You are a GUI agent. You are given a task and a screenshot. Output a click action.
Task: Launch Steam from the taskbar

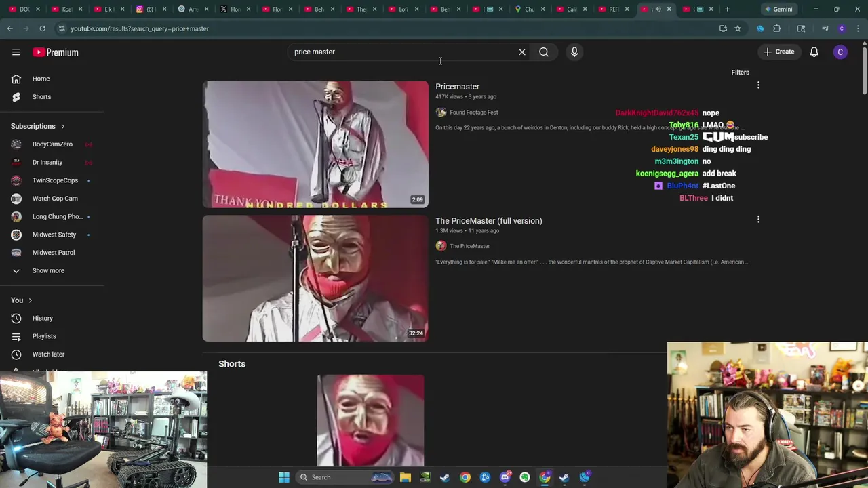tap(445, 477)
